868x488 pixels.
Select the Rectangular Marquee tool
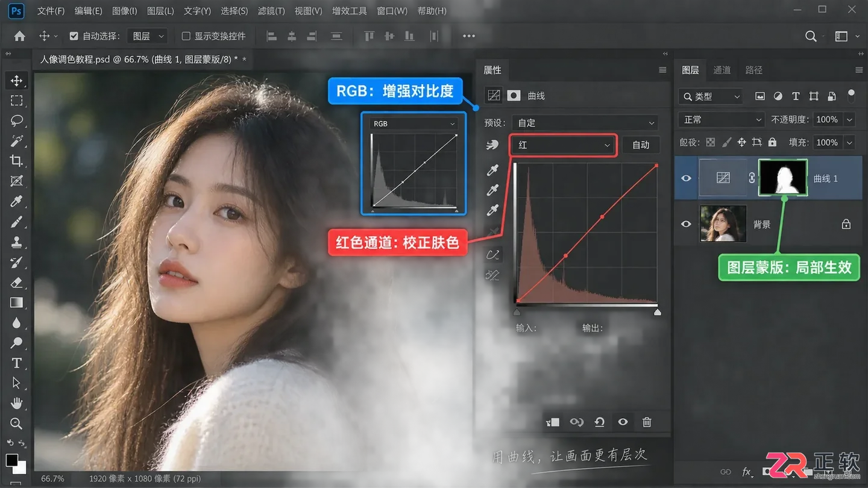point(16,101)
